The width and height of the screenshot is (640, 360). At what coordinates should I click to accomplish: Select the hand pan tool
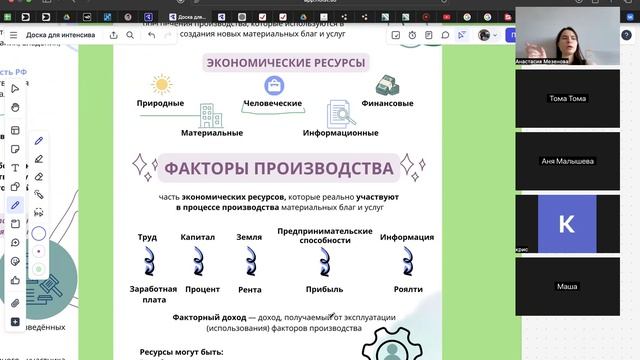click(x=15, y=108)
